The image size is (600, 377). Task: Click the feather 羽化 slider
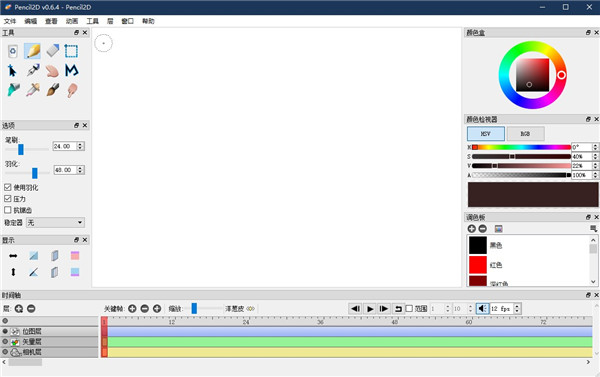point(27,173)
